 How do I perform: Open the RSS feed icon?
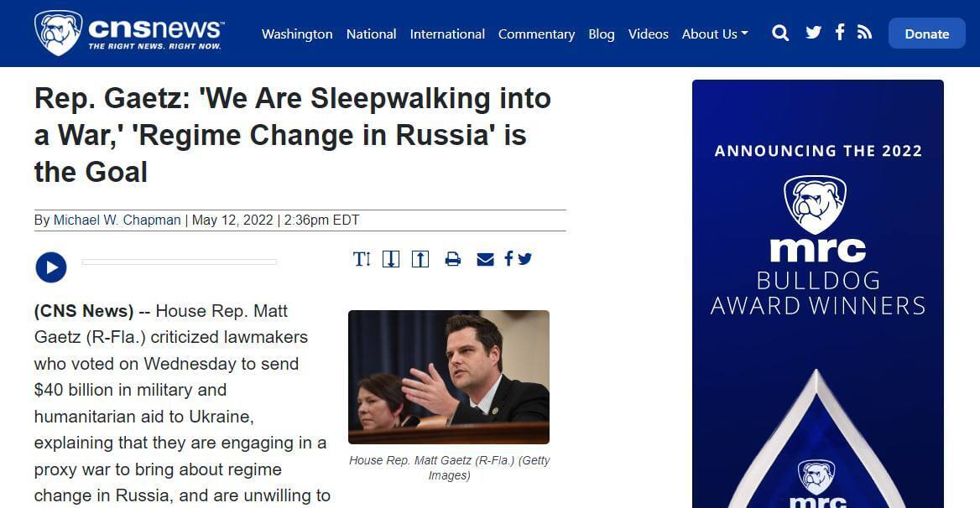point(864,34)
